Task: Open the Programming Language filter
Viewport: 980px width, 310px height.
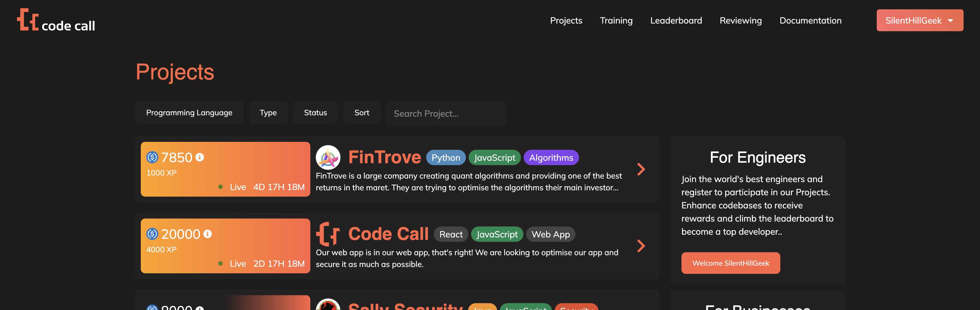Action: point(189,113)
